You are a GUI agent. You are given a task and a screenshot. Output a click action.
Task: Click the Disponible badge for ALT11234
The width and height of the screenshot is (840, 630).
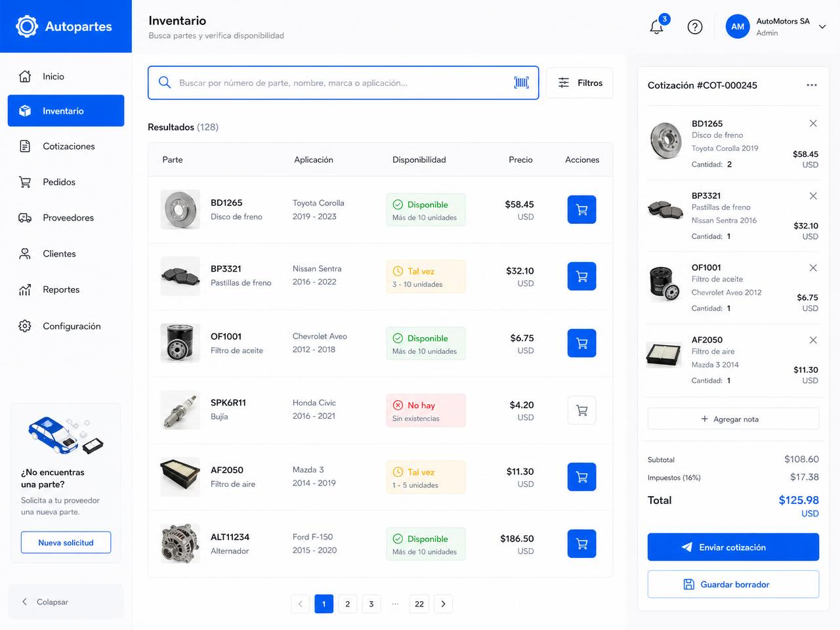pos(426,544)
